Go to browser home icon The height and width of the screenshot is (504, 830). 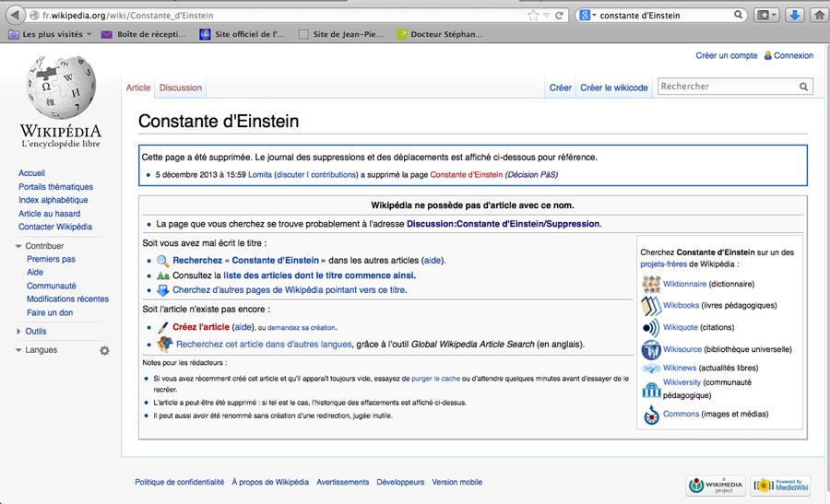[x=820, y=15]
